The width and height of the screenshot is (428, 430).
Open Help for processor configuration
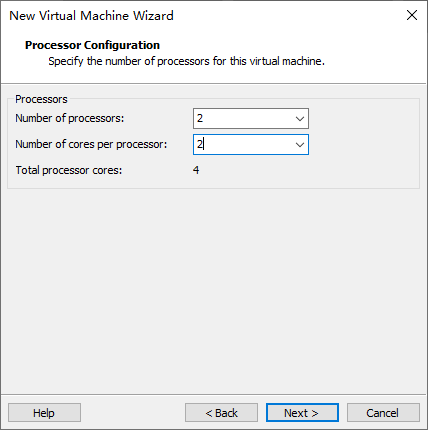click(44, 413)
